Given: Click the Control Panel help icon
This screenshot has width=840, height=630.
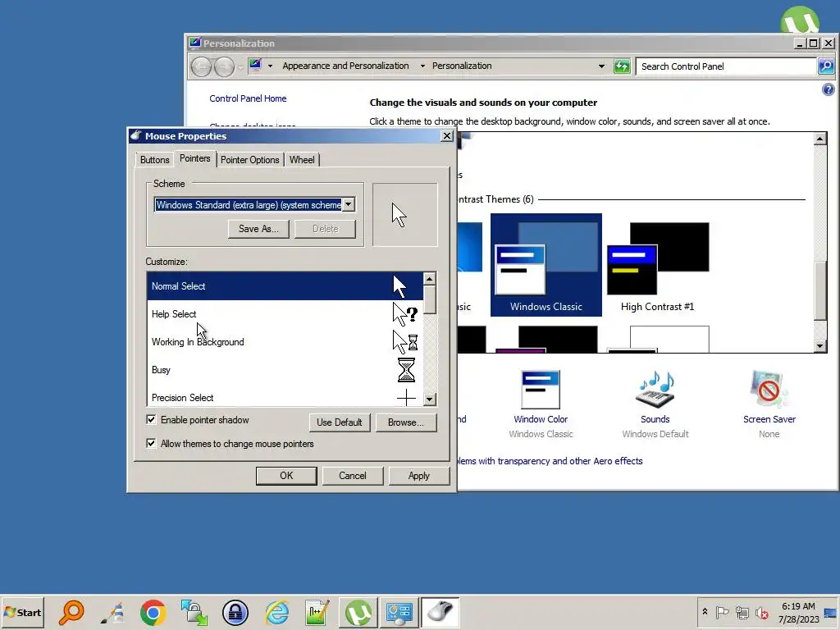Looking at the screenshot, I should coord(828,89).
